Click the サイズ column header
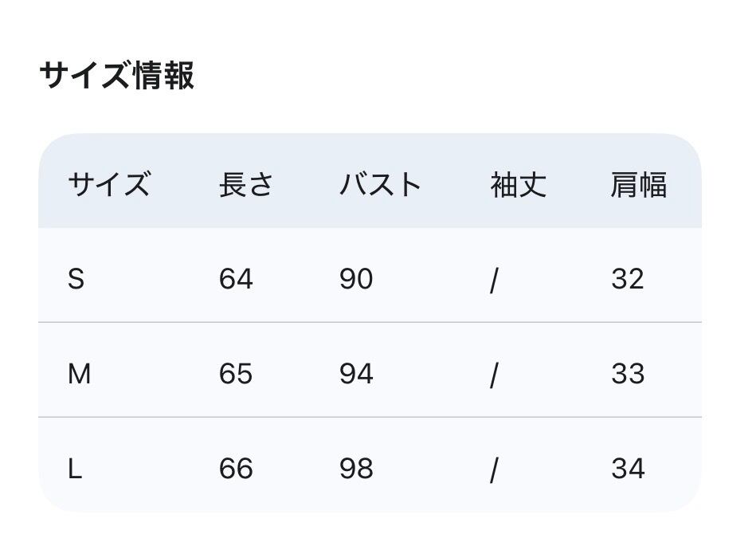The width and height of the screenshot is (756, 546). tap(108, 185)
